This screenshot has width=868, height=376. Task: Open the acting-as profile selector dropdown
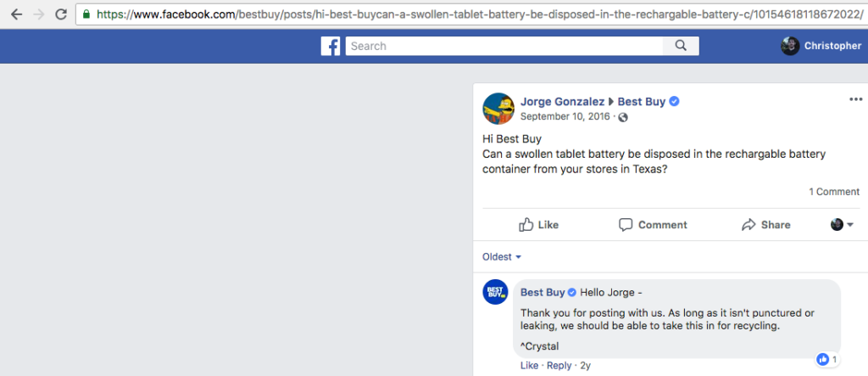[842, 225]
